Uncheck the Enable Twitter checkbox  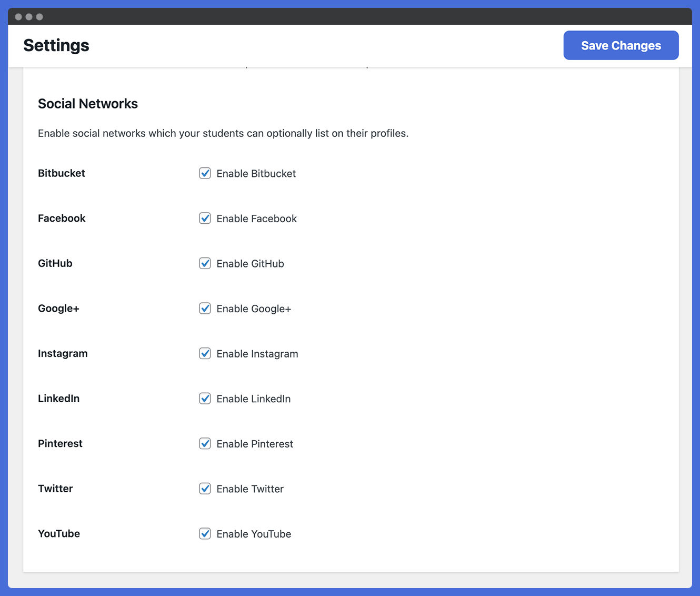point(205,489)
